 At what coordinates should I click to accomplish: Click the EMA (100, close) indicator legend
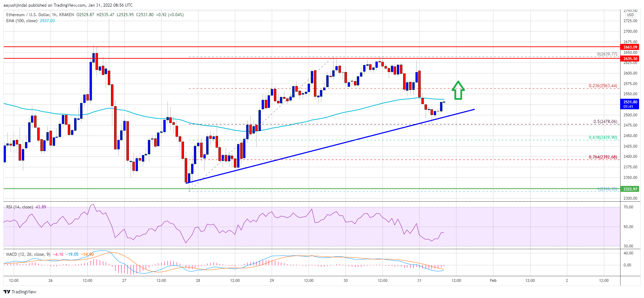pos(21,21)
